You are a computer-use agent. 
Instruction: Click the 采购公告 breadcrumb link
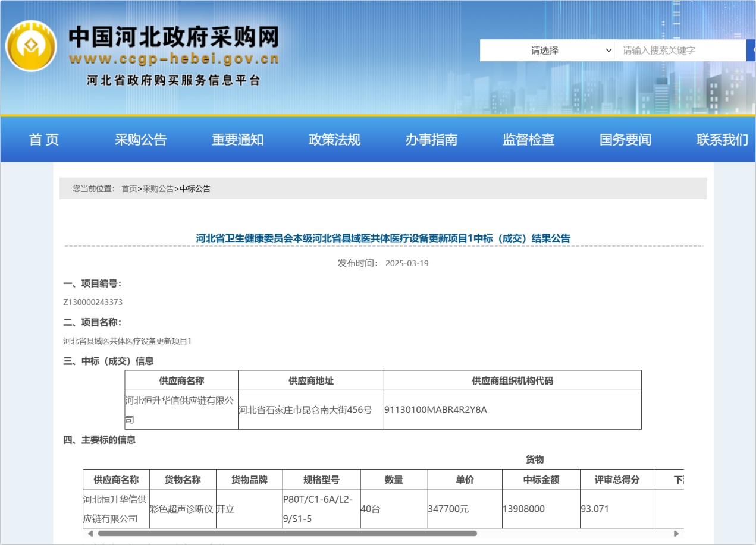coord(158,188)
